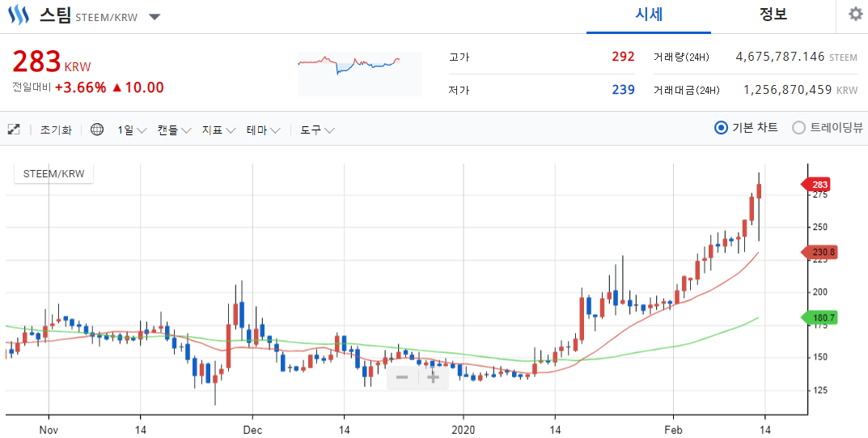Click the Dec date axis label
The image size is (868, 438).
tap(252, 429)
